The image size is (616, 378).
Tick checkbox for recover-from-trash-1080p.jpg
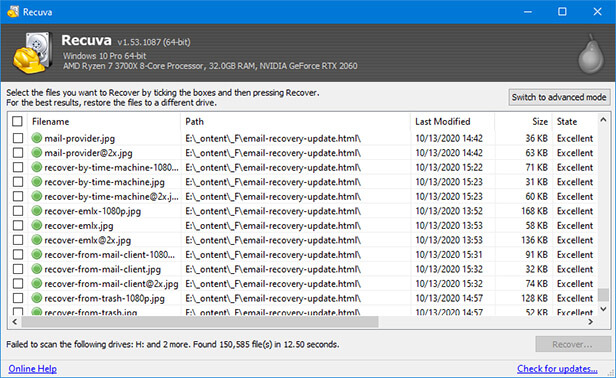coord(18,298)
